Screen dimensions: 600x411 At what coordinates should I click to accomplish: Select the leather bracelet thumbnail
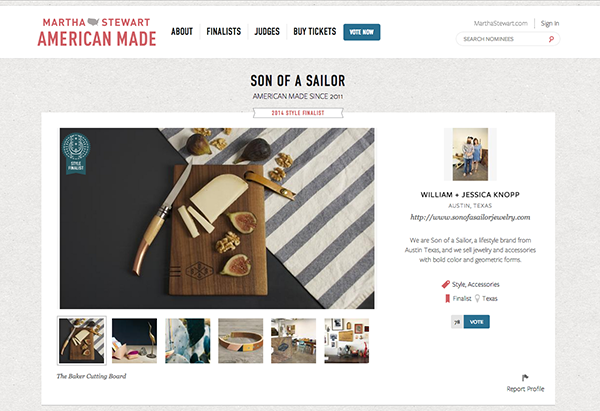pyautogui.click(x=241, y=341)
